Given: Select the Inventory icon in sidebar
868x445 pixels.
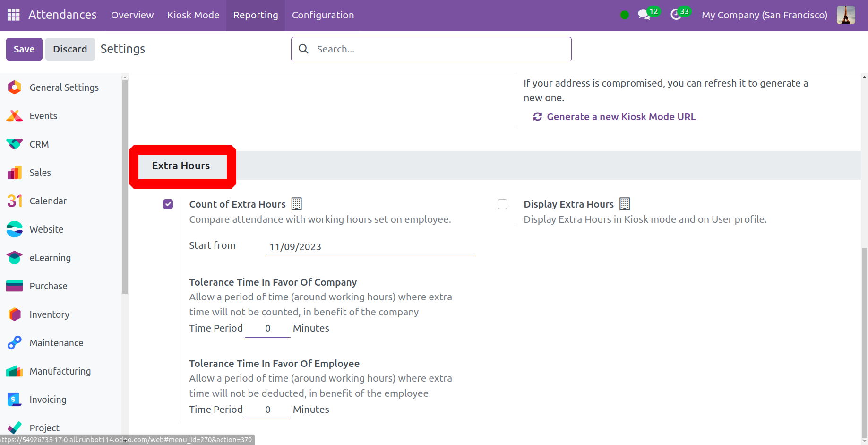Looking at the screenshot, I should click(x=15, y=314).
